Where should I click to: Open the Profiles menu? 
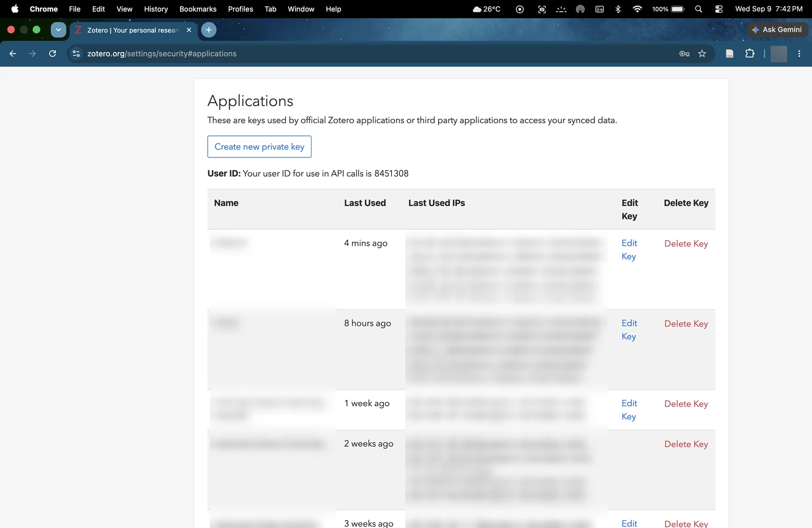click(x=240, y=9)
